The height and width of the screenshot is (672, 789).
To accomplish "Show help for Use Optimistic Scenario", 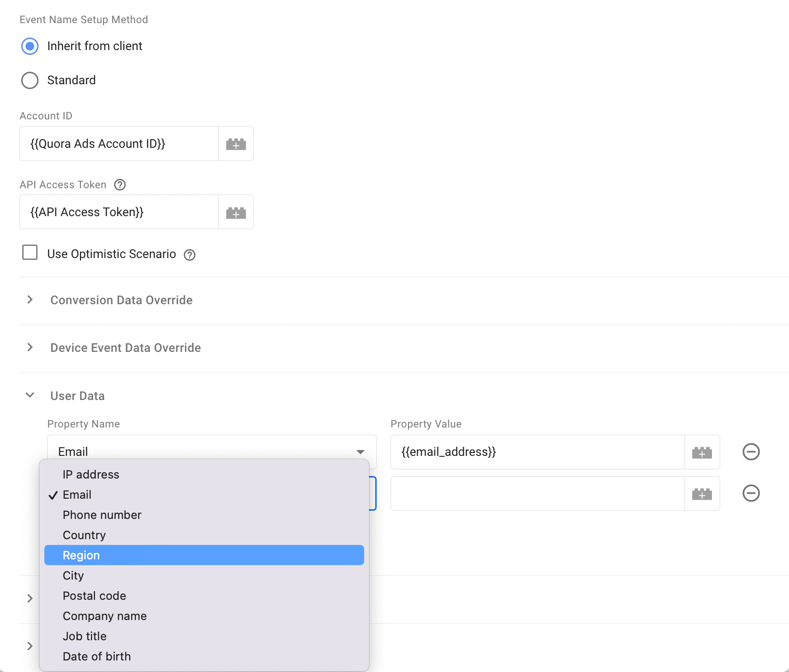I will click(190, 255).
